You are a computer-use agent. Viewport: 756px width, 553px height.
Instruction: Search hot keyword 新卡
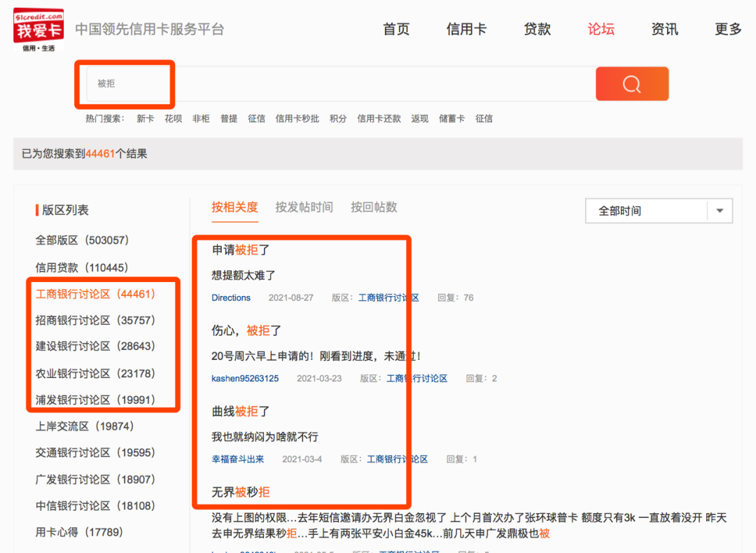coord(145,118)
